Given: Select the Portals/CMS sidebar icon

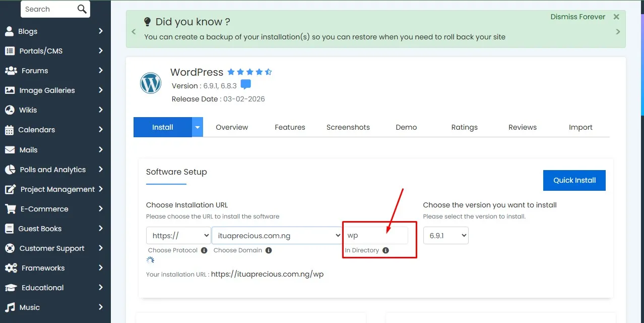Looking at the screenshot, I should (x=10, y=51).
